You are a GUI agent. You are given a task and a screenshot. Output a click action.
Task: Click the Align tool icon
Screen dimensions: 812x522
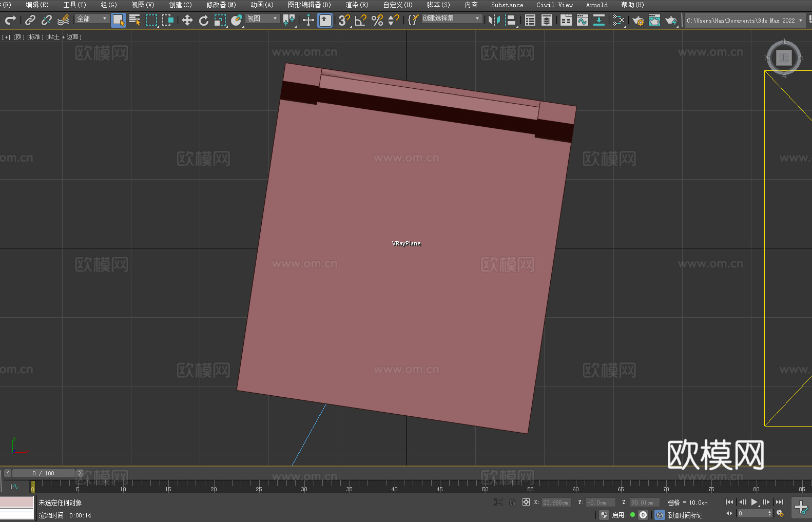pos(511,20)
